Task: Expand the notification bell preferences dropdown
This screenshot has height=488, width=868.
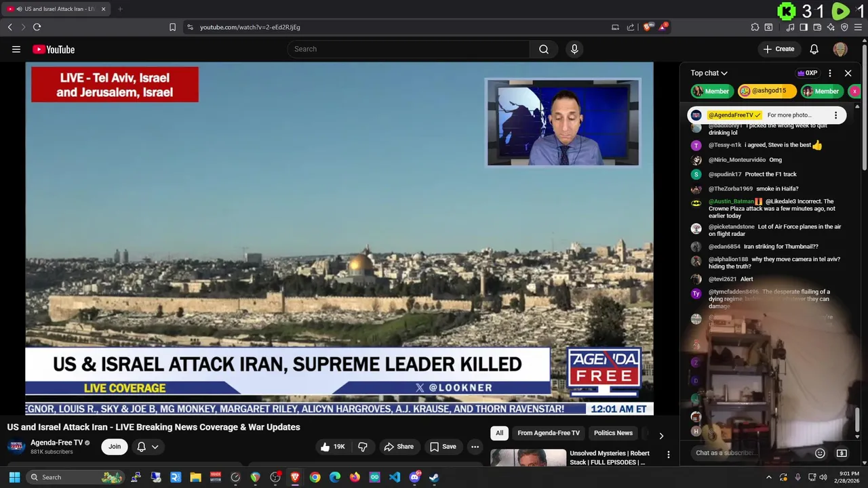Action: 155,447
